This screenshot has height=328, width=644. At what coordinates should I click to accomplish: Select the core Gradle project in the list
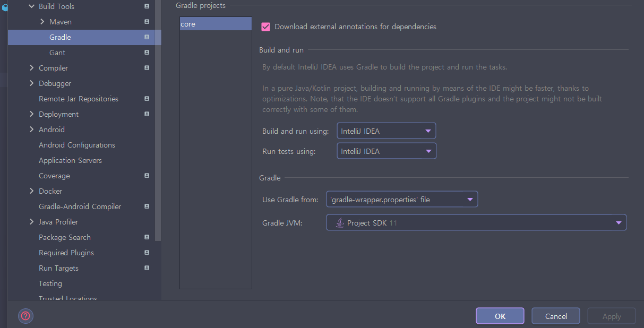point(216,24)
